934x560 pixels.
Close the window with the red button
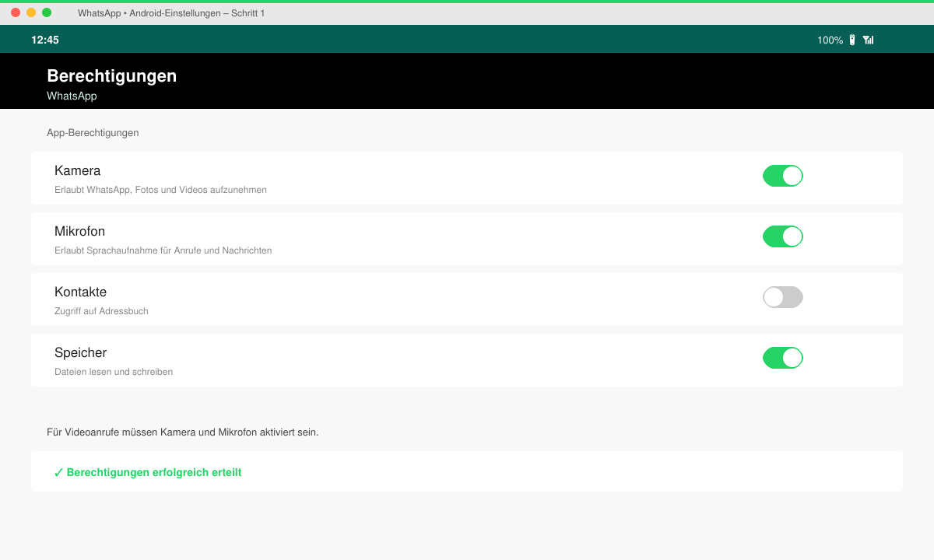(x=16, y=12)
